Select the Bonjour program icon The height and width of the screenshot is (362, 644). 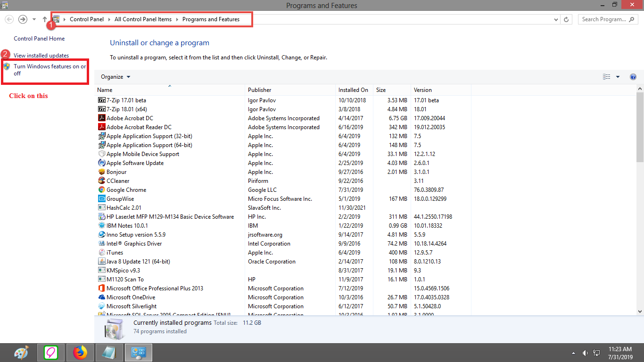101,172
